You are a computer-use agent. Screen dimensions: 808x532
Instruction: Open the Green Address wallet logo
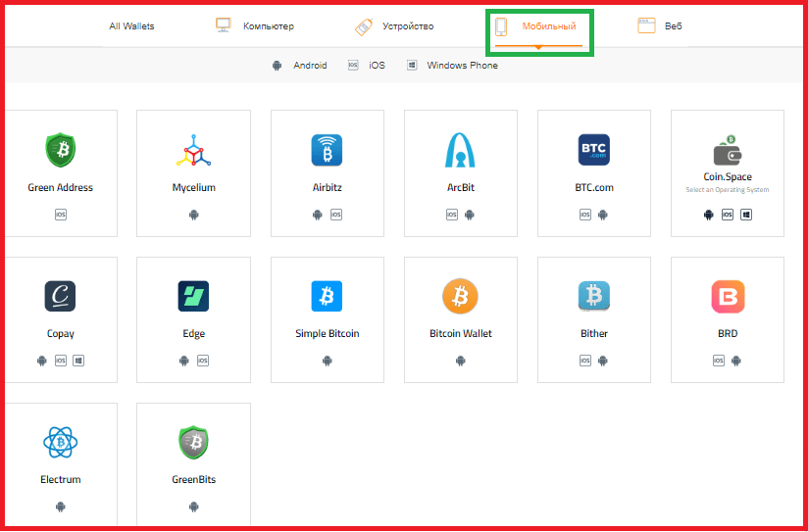pyautogui.click(x=60, y=150)
